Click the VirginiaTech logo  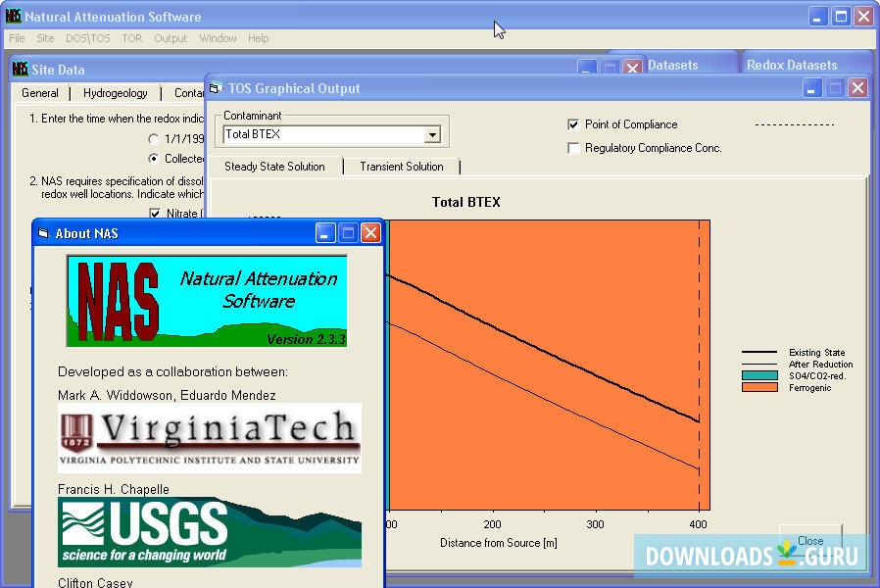(x=209, y=435)
